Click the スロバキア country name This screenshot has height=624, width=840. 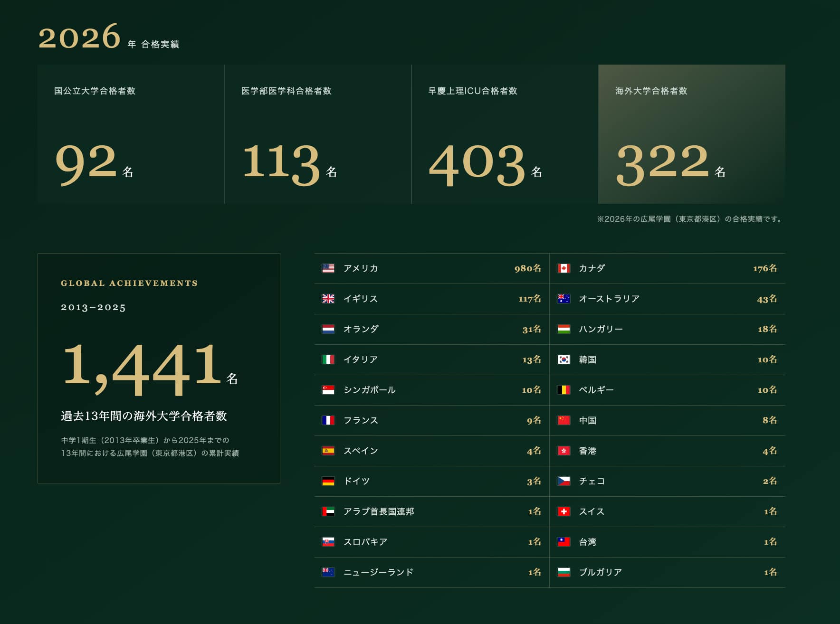pos(365,542)
